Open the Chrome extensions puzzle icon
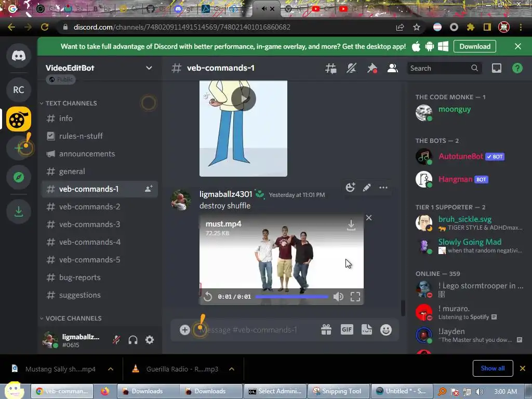 471,27
